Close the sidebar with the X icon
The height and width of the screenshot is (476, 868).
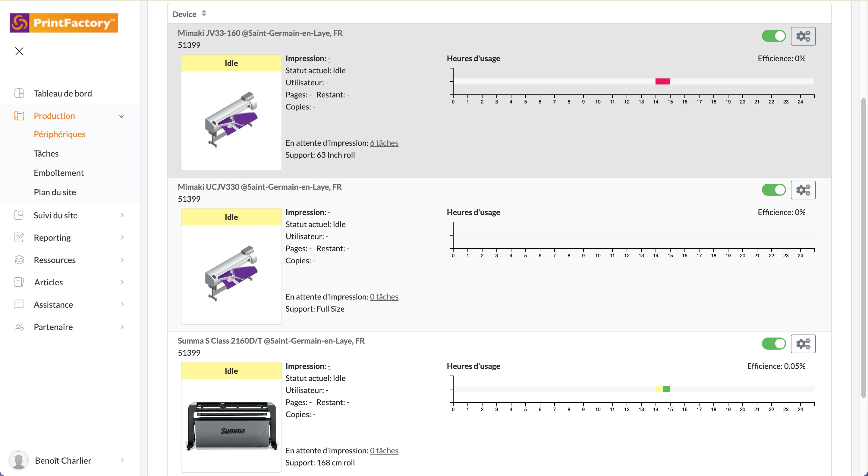tap(19, 51)
